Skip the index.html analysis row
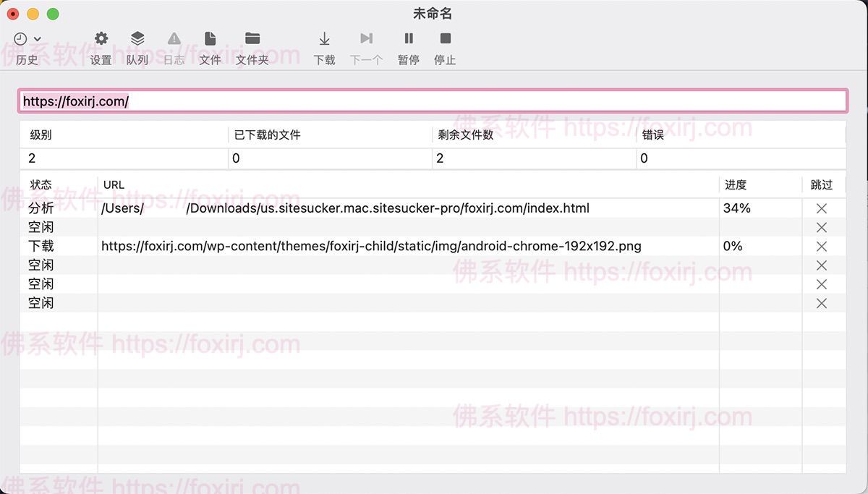Screen dimensions: 868x494 click(x=821, y=208)
